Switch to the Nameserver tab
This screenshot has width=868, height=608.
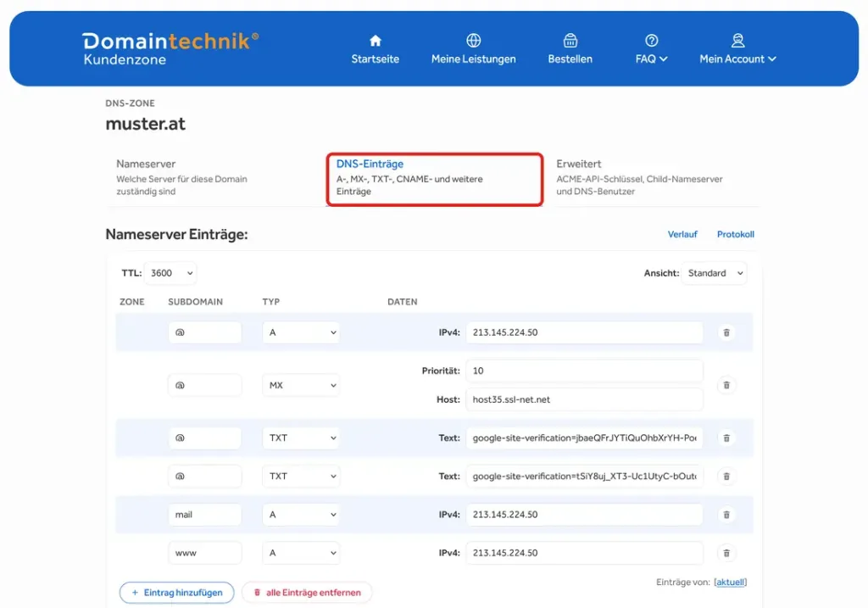pyautogui.click(x=214, y=177)
